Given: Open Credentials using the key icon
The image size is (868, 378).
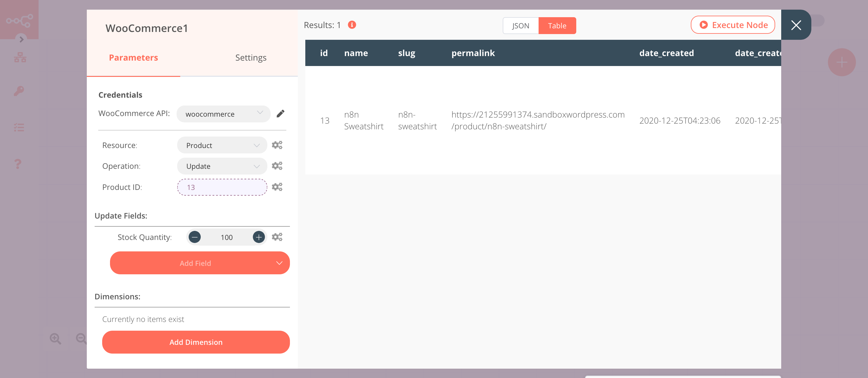Looking at the screenshot, I should (19, 91).
